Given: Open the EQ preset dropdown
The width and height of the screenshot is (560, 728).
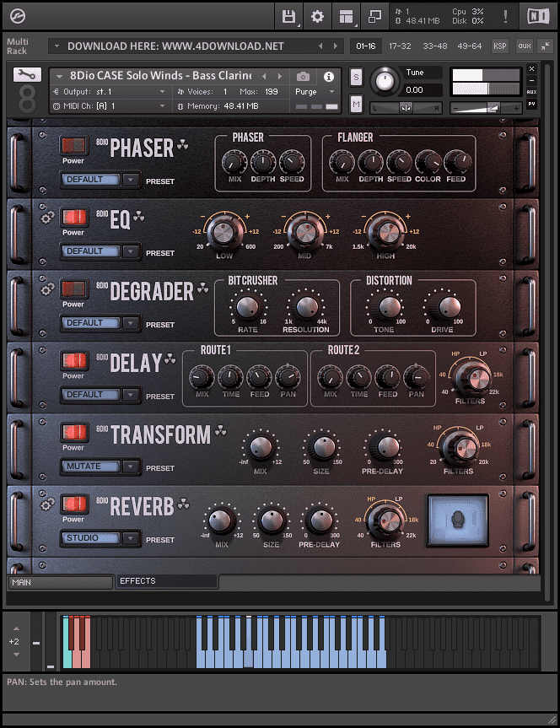Looking at the screenshot, I should coord(100,251).
